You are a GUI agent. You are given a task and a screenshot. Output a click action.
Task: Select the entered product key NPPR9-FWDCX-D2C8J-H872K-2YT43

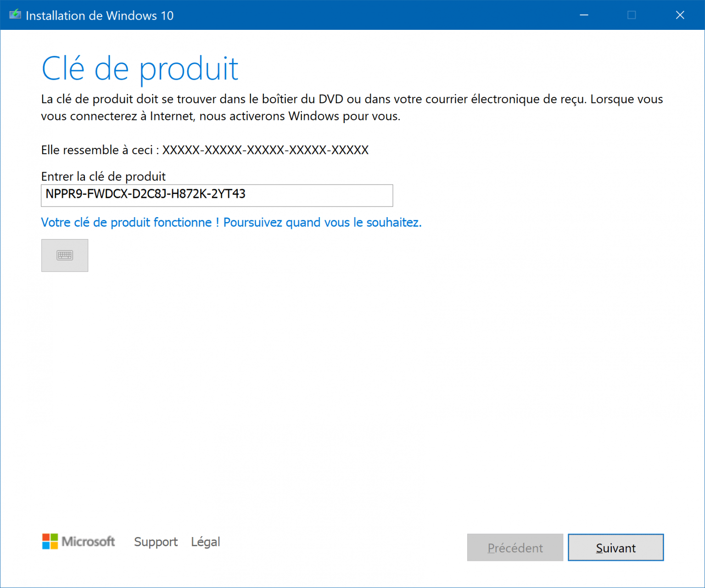point(145,195)
